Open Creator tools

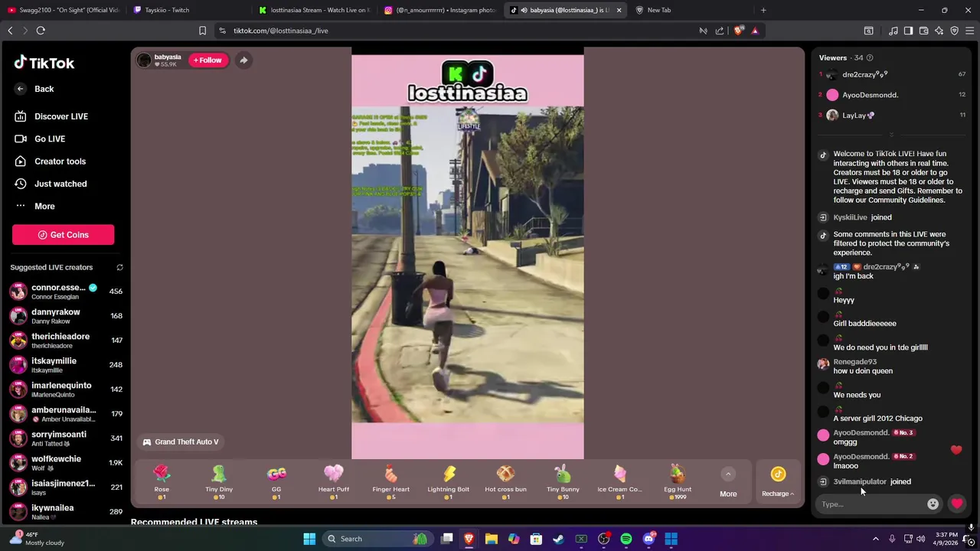click(x=50, y=161)
